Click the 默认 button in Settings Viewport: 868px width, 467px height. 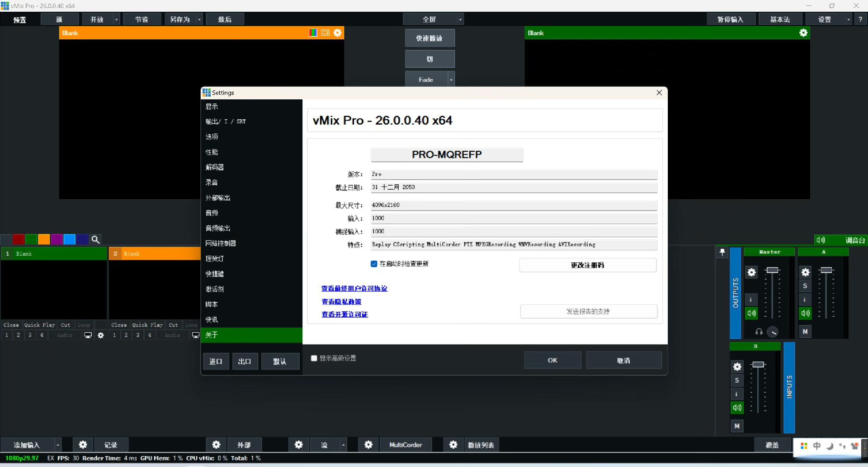tap(280, 361)
